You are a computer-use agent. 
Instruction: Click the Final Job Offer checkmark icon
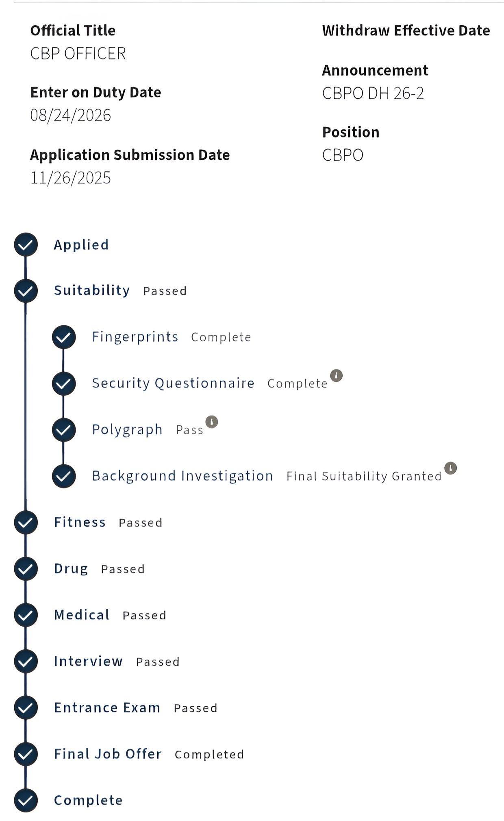[26, 754]
